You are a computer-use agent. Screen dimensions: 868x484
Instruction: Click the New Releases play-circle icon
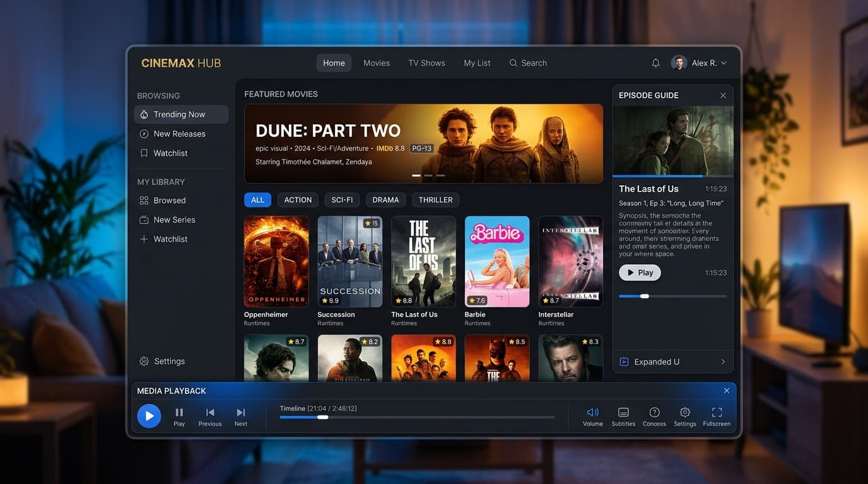(x=144, y=134)
